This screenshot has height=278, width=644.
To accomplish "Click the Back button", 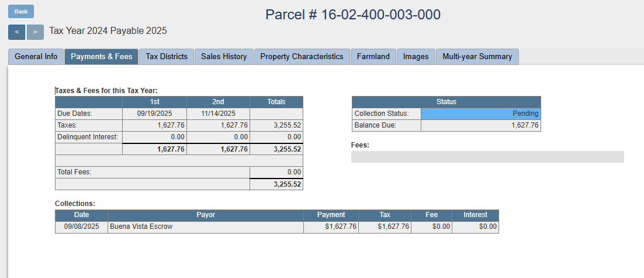I will tap(21, 12).
